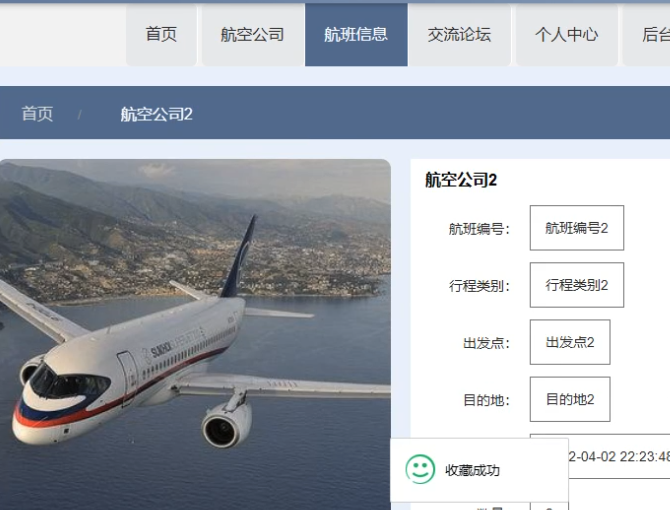Screen dimensions: 670x510
Task: Go to 个人中心 tab
Action: 567,35
